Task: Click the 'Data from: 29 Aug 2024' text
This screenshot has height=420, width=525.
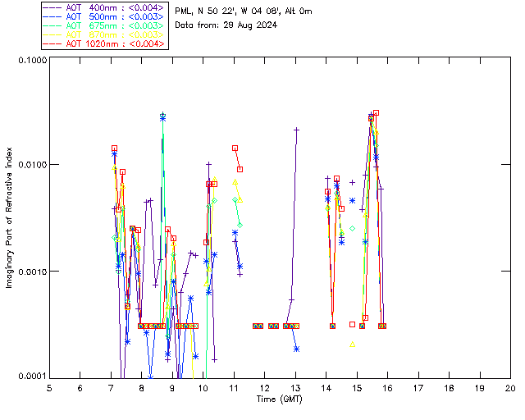Action: 226,25
